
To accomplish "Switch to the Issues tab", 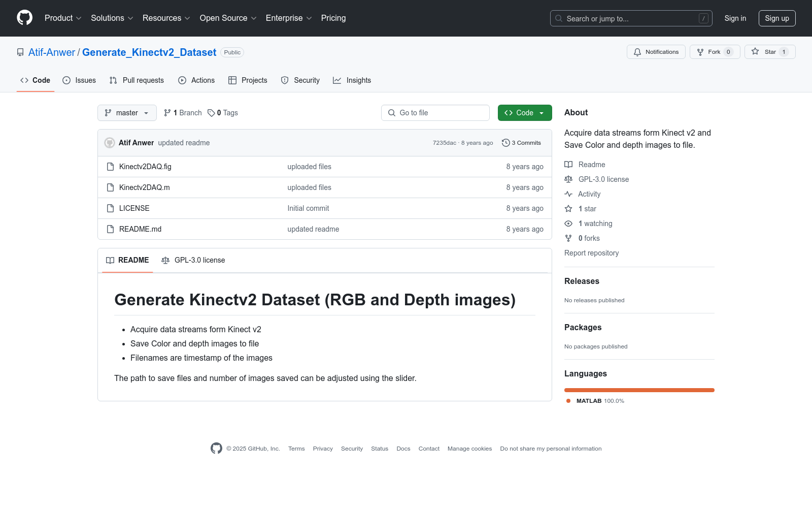I will click(x=79, y=80).
